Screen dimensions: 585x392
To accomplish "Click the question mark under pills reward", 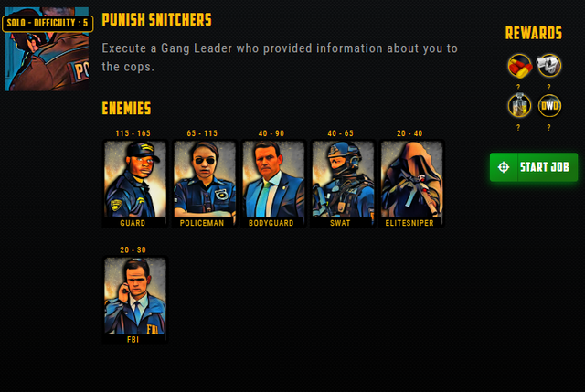I will [x=518, y=88].
